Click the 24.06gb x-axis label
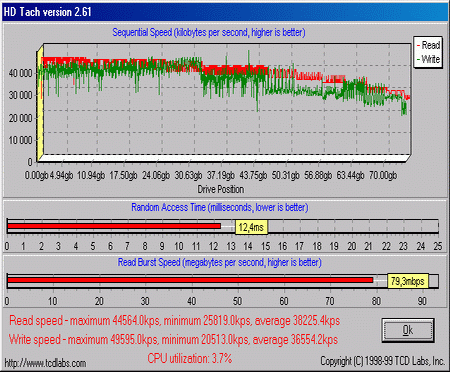The image size is (450, 372). click(156, 175)
